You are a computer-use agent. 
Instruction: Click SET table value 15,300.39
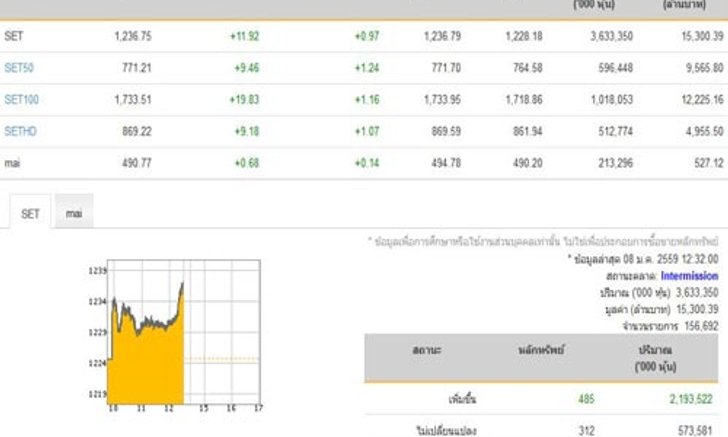[x=702, y=36]
